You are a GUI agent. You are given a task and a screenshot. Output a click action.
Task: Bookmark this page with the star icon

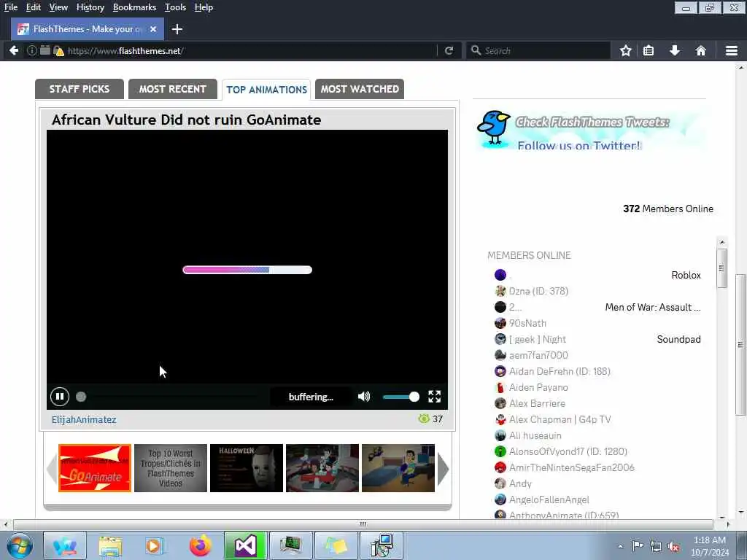coord(625,50)
